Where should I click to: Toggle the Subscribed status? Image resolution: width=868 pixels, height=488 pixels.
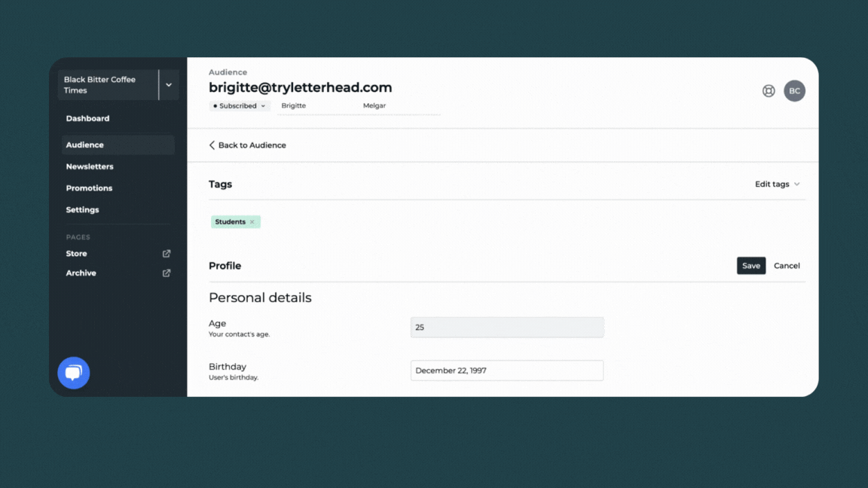[x=239, y=105]
